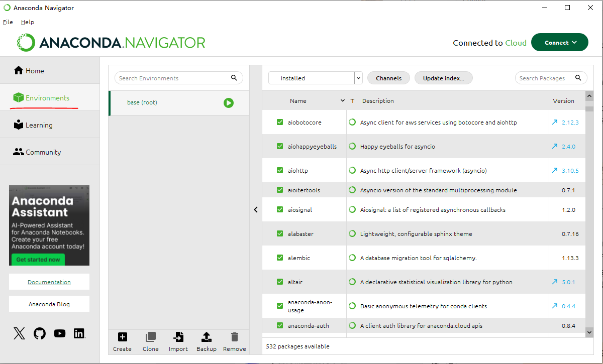This screenshot has height=364, width=603.
Task: Select the base (root) environment
Action: (179, 103)
